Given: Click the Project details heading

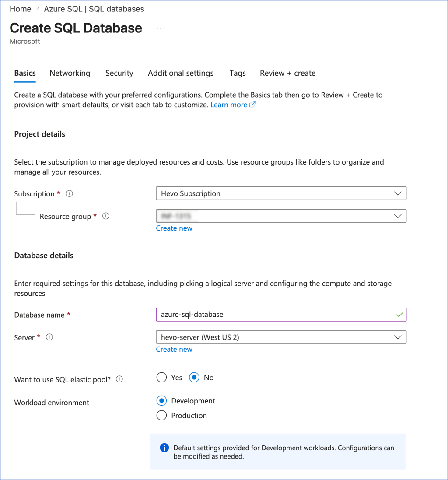Looking at the screenshot, I should point(40,134).
